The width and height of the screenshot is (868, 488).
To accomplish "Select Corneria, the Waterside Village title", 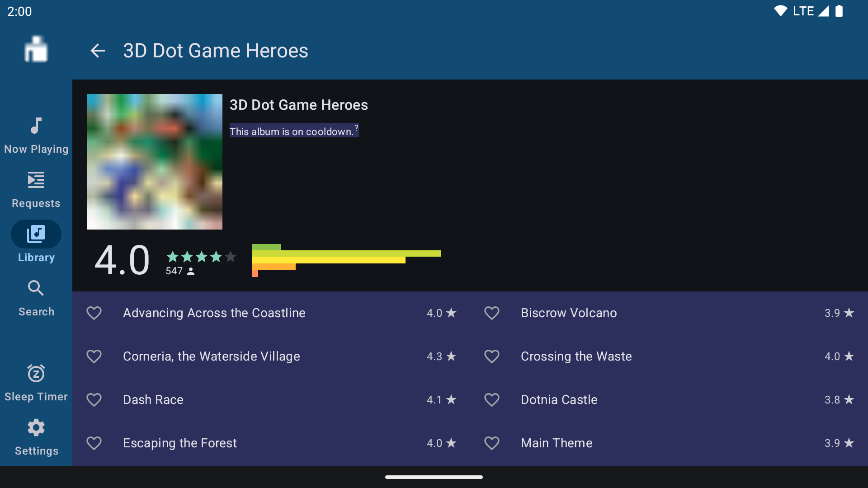I will (212, 356).
